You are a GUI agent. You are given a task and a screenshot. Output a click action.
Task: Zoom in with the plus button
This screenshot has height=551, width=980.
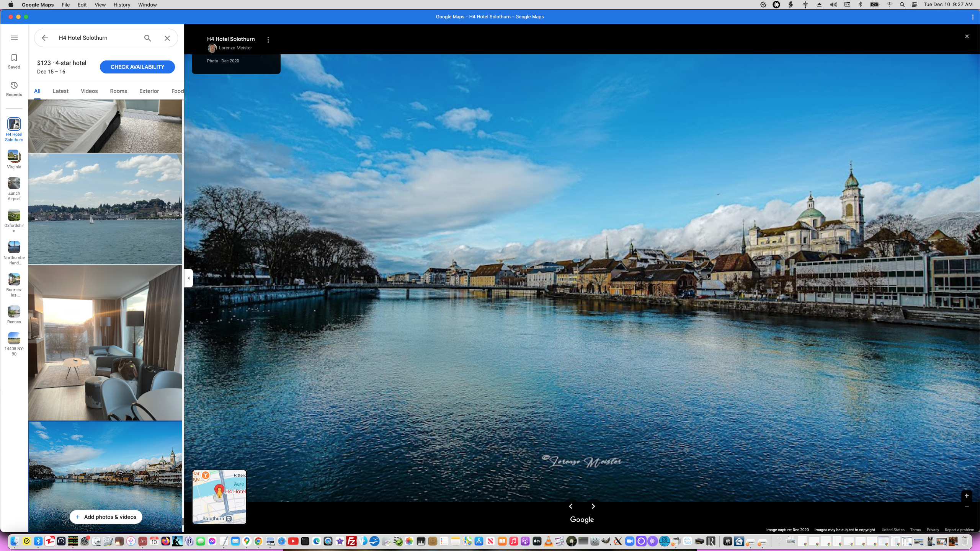point(966,496)
